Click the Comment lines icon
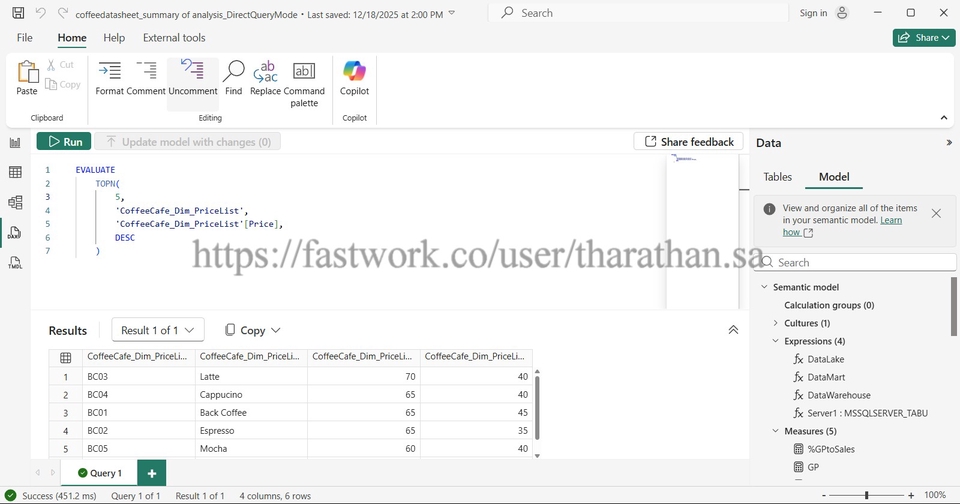This screenshot has width=960, height=504. point(146,72)
